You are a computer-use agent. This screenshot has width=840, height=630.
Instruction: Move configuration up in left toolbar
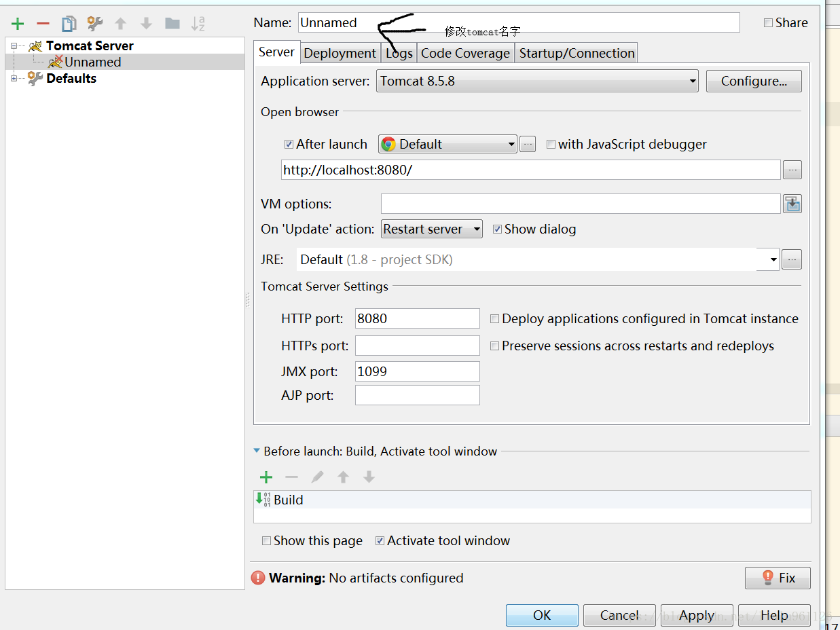(x=121, y=24)
